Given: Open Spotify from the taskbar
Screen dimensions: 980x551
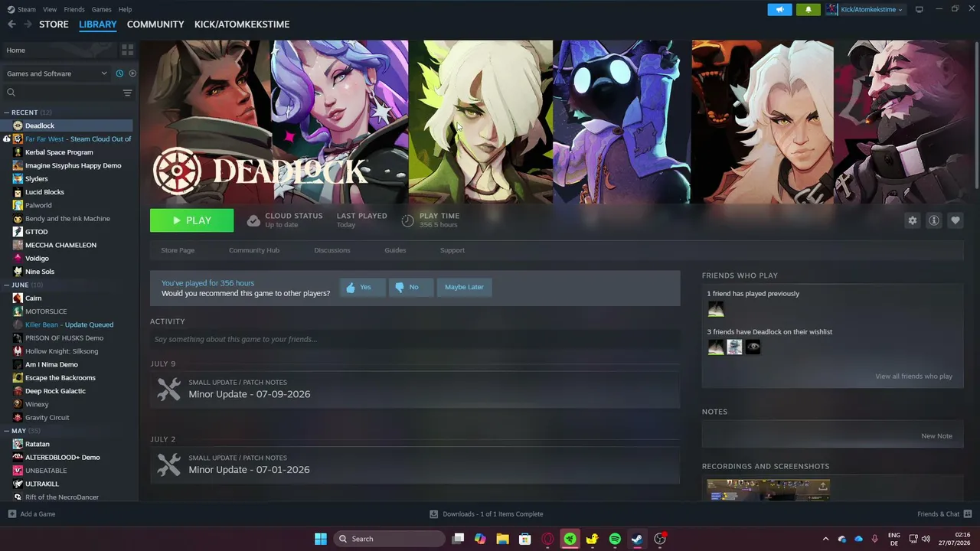Looking at the screenshot, I should 615,539.
